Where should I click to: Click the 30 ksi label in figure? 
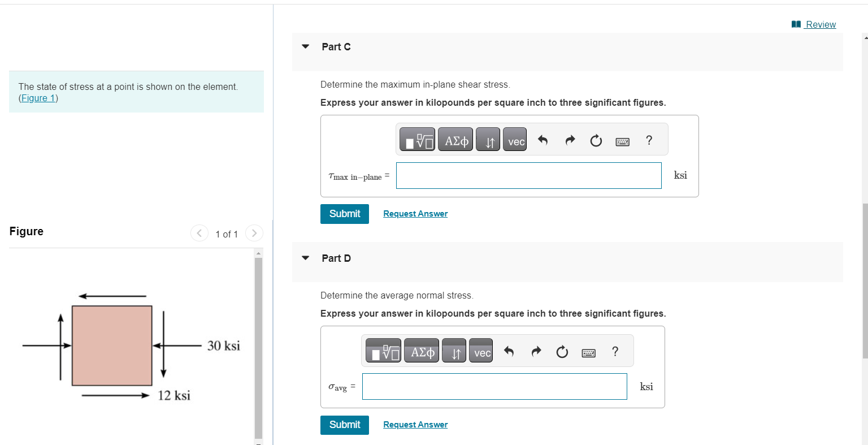pos(224,345)
